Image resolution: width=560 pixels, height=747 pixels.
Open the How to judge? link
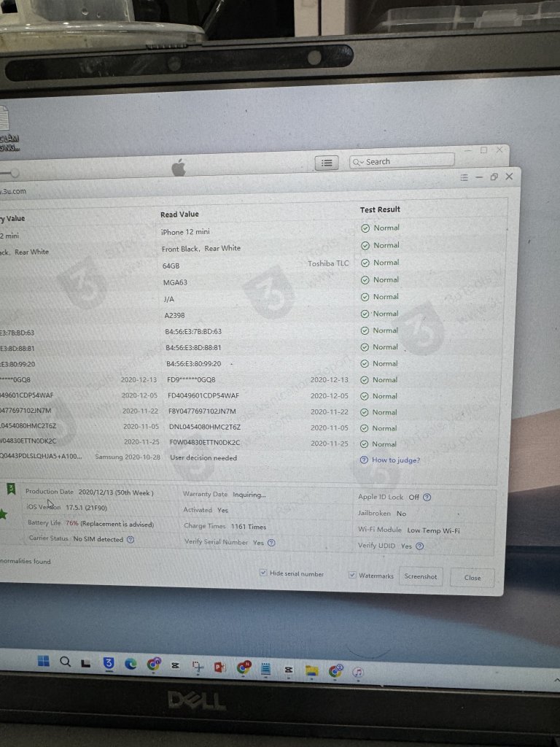click(396, 460)
